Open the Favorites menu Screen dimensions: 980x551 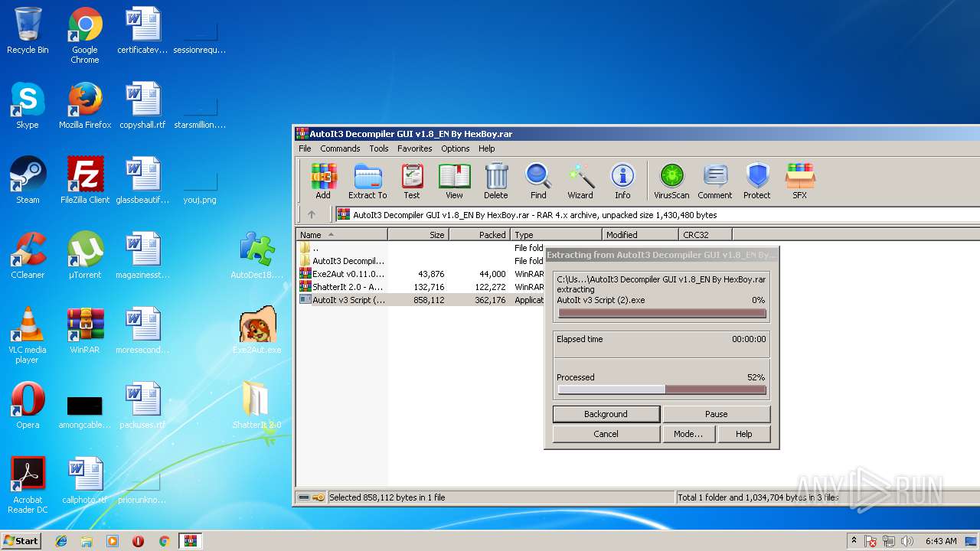[x=415, y=148]
